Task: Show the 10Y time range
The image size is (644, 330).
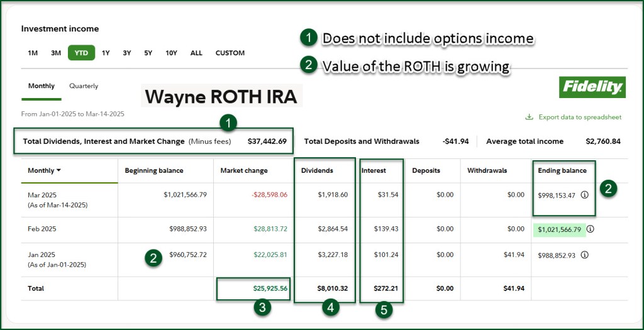Action: click(x=171, y=53)
